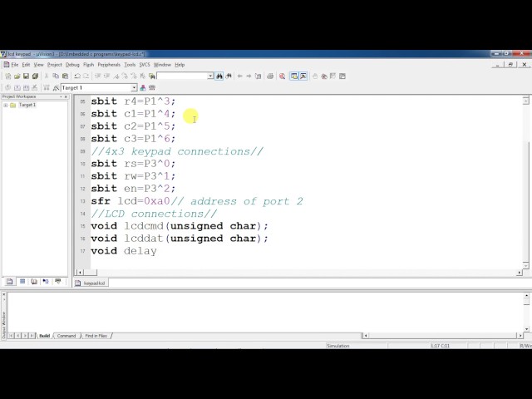Click the Copy toolbar icon
This screenshot has width=532, height=399.
(x=56, y=76)
